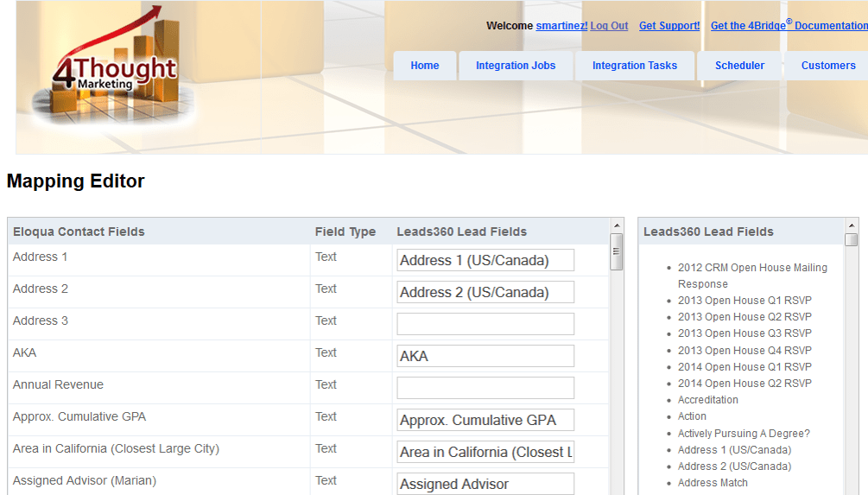Open the Integration Tasks tab

635,66
